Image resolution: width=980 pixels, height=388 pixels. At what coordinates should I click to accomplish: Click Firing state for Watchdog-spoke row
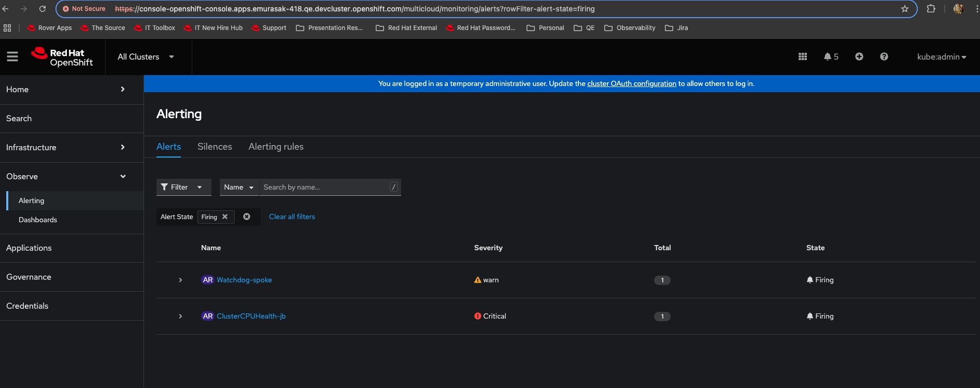click(x=820, y=280)
